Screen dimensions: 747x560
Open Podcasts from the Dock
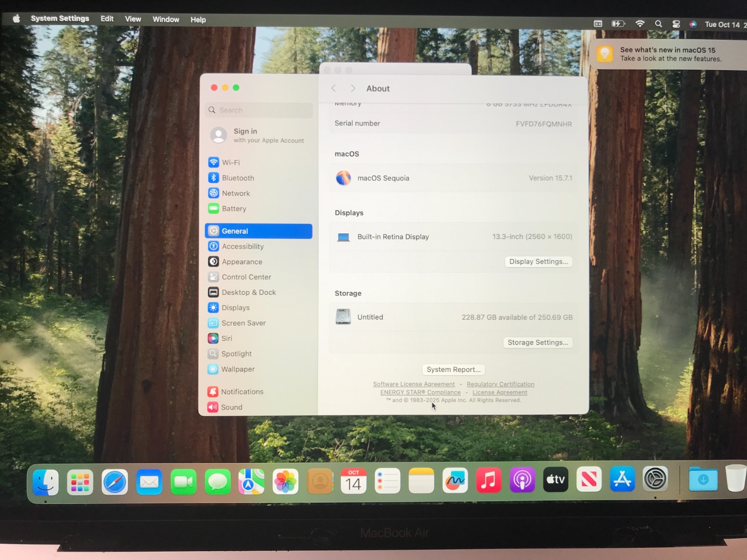[522, 480]
